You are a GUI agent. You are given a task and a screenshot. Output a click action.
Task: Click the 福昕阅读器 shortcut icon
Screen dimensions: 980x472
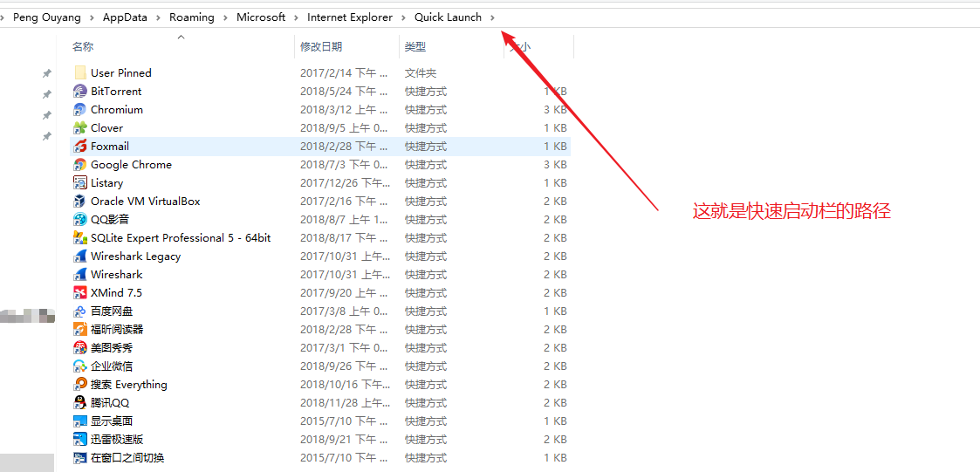pyautogui.click(x=80, y=330)
